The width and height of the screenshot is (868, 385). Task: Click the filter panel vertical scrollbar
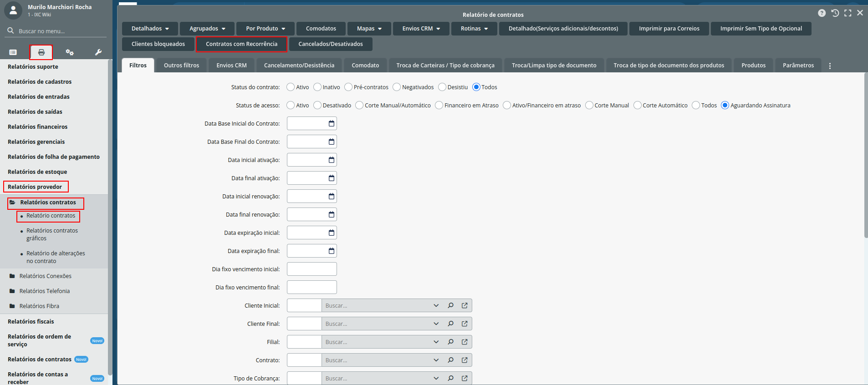(866, 155)
